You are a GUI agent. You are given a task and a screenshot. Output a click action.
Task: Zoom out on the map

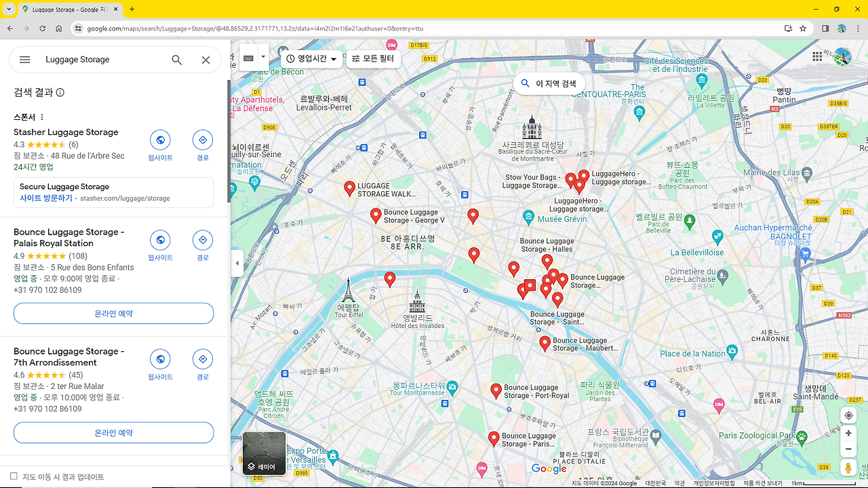(848, 449)
